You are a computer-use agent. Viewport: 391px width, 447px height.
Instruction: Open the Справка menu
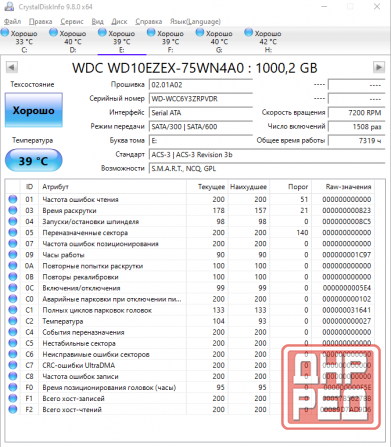pos(148,22)
